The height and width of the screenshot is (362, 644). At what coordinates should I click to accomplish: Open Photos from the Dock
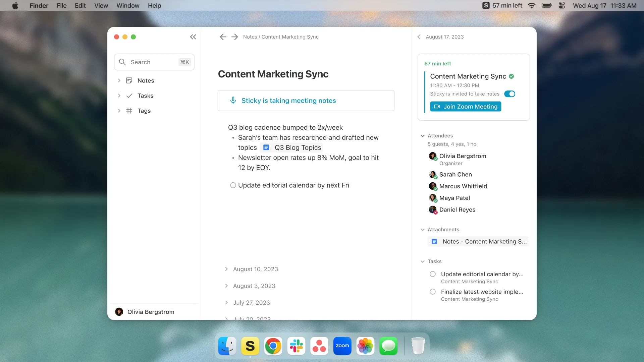point(365,346)
